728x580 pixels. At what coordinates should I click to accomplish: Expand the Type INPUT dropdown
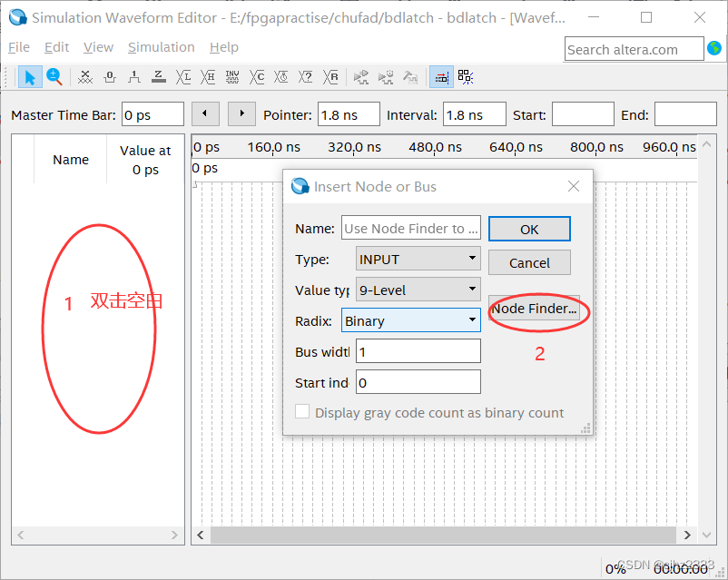click(418, 258)
